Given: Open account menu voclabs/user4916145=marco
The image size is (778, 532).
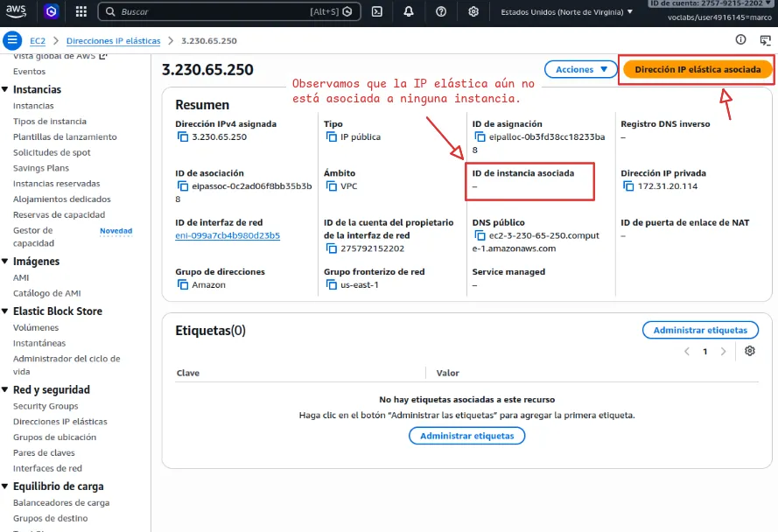Looking at the screenshot, I should pos(719,17).
